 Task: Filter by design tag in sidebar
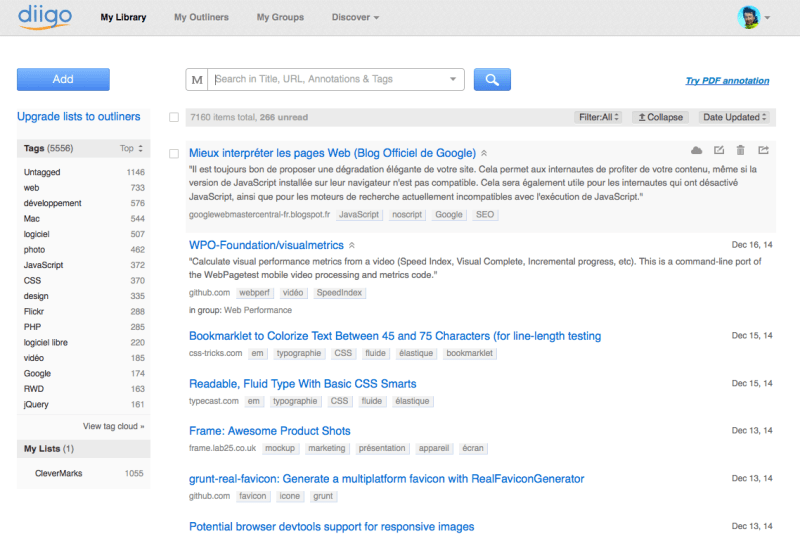[x=36, y=296]
